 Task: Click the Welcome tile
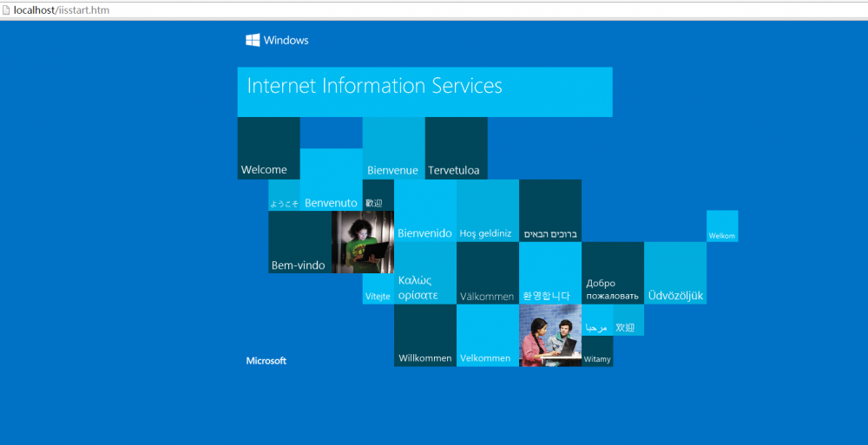tap(268, 148)
